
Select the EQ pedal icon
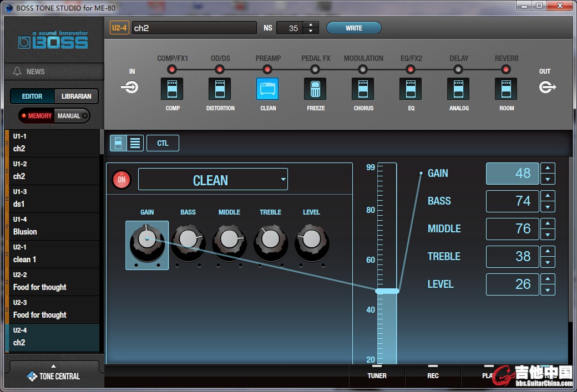[411, 89]
